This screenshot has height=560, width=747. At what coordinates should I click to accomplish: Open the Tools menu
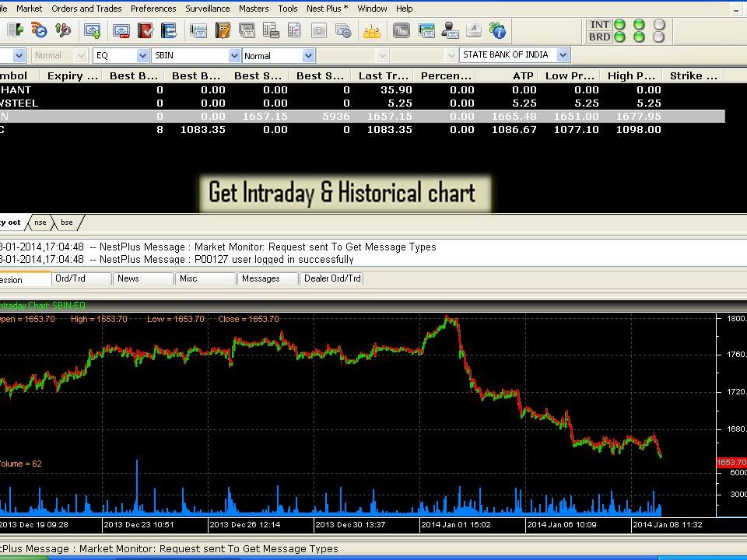point(287,9)
